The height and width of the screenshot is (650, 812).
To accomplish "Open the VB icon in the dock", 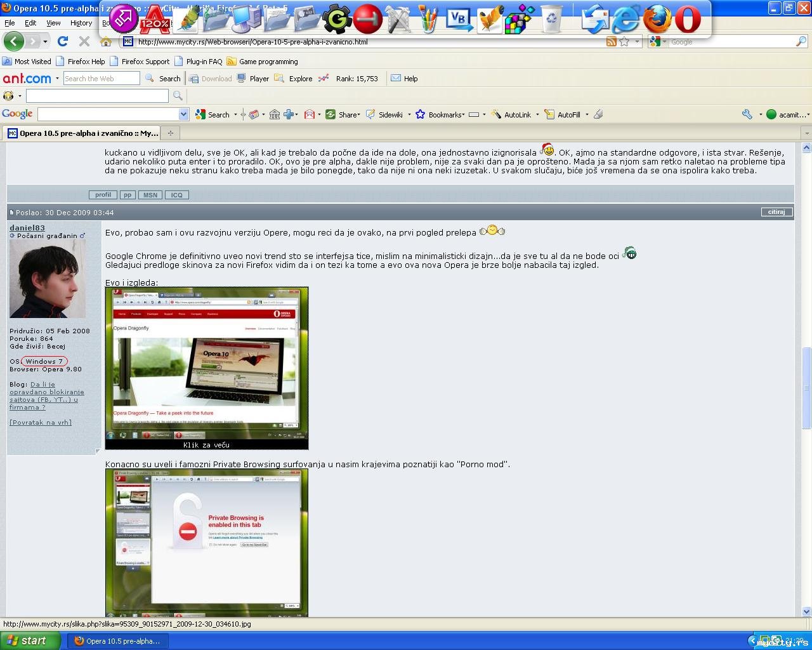I will (x=458, y=19).
